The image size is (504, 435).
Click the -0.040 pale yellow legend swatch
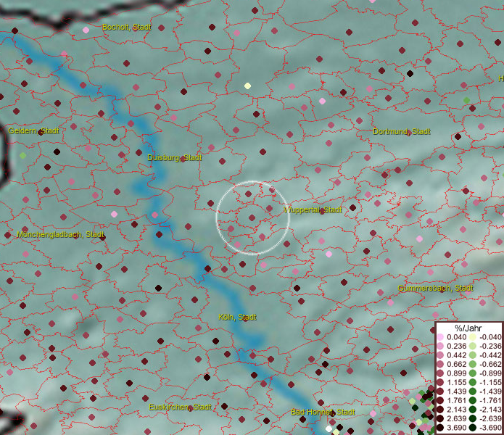click(x=473, y=337)
